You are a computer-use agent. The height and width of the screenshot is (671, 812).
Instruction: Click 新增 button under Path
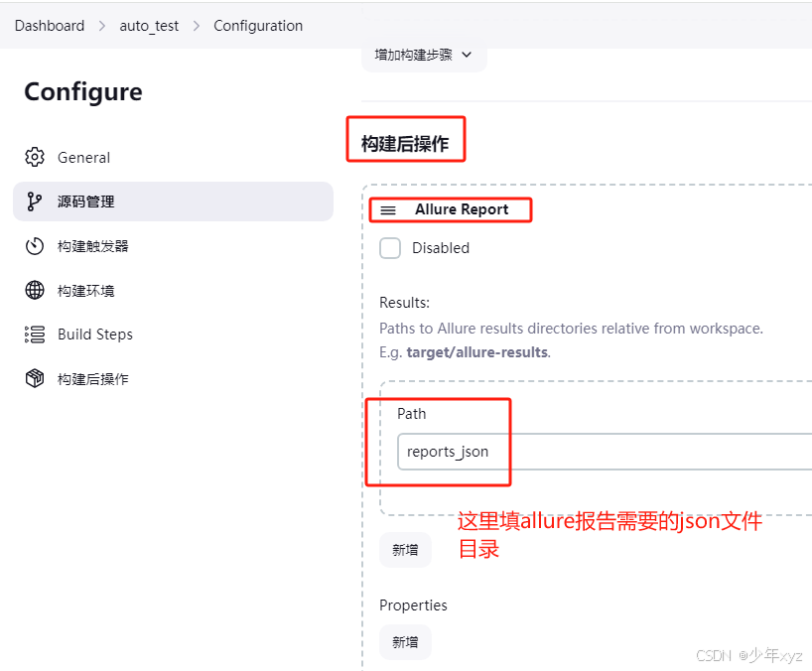coord(405,550)
